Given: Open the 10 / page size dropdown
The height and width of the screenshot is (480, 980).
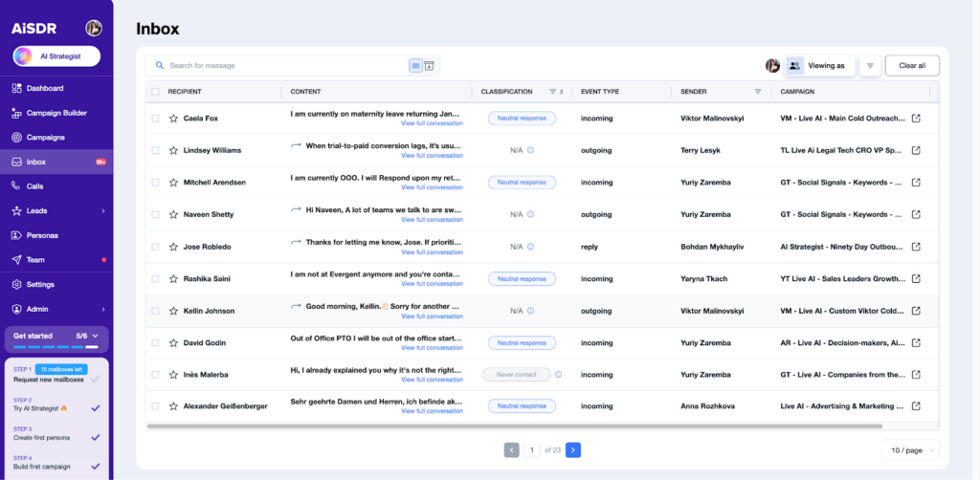Looking at the screenshot, I should click(910, 449).
